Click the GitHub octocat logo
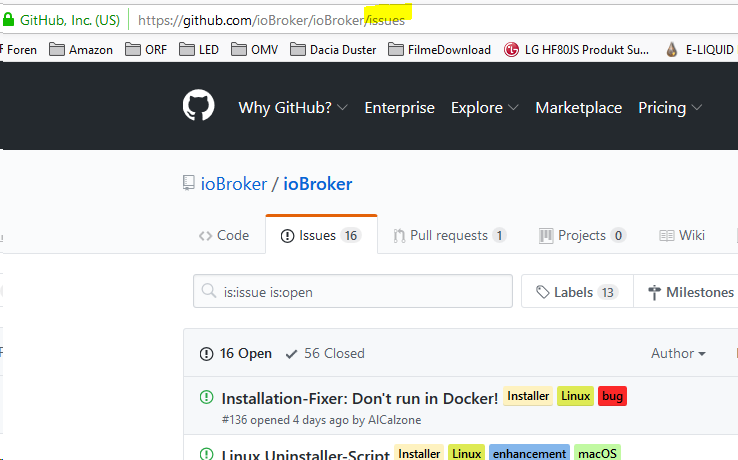This screenshot has height=460, width=738. tap(199, 105)
